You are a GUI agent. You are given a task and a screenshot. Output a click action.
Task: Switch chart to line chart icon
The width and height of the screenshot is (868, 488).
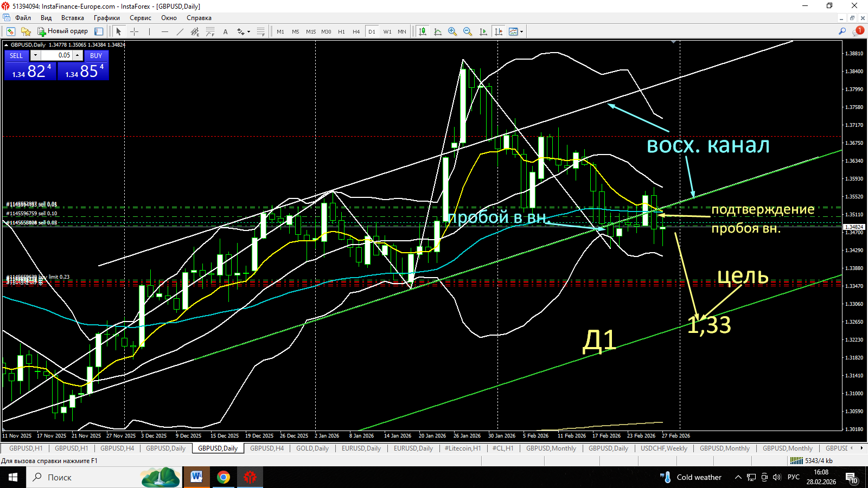click(438, 31)
